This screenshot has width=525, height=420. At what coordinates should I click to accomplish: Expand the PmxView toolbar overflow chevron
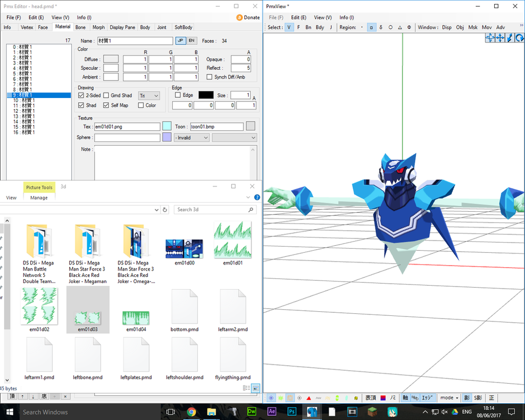tap(521, 26)
